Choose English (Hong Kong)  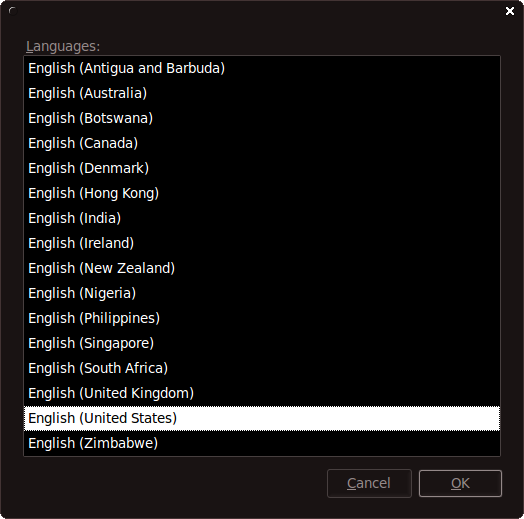point(262,193)
